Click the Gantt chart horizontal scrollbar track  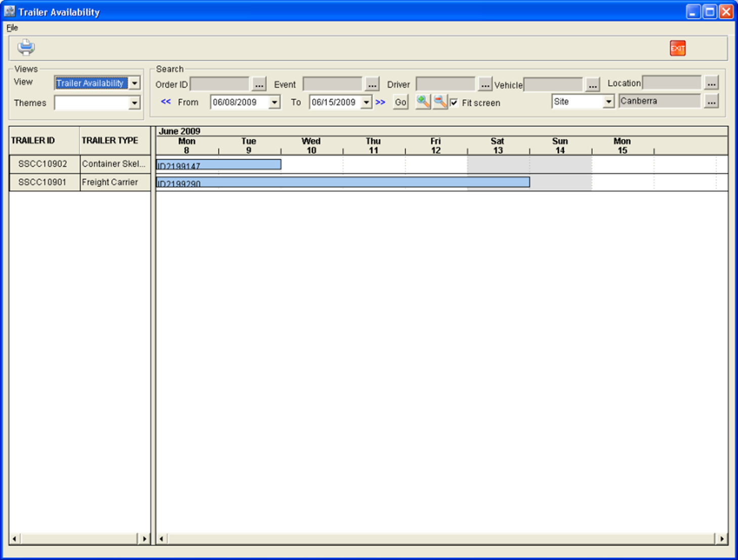[x=441, y=539]
